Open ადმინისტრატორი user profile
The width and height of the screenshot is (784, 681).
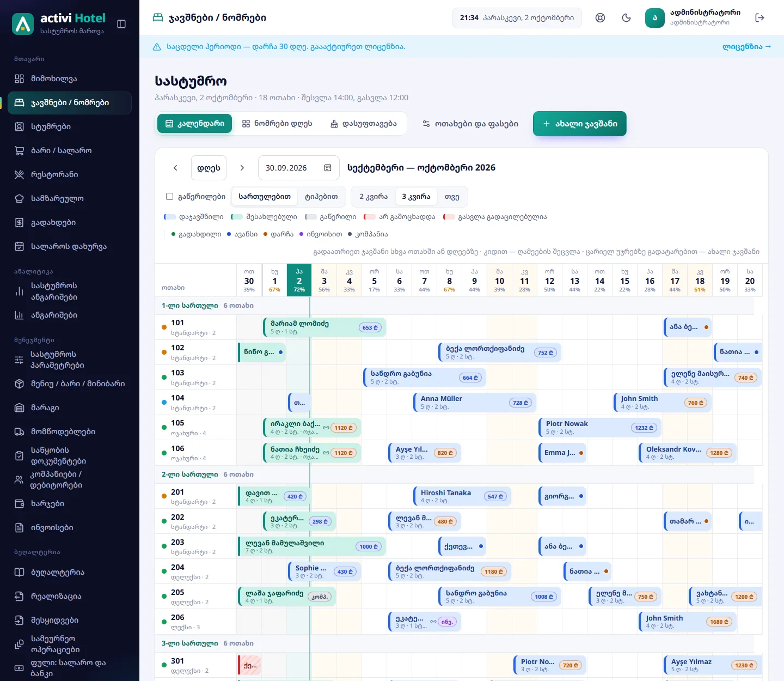[x=693, y=18]
